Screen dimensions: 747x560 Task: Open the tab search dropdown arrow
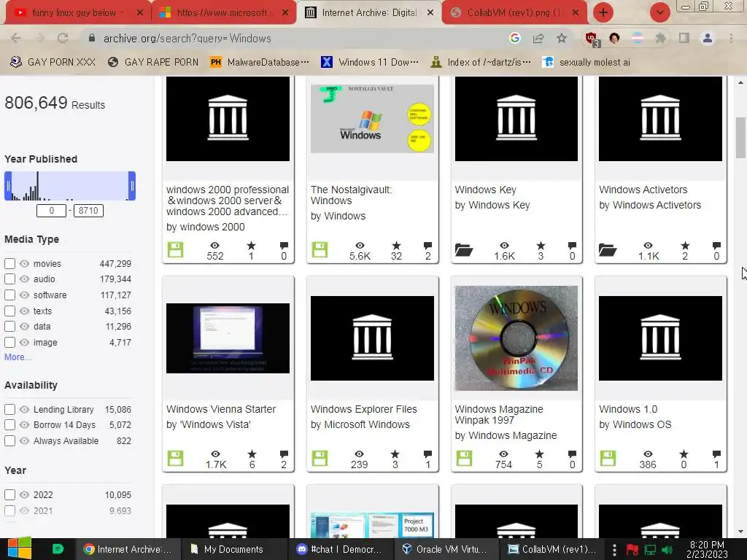pyautogui.click(x=659, y=12)
